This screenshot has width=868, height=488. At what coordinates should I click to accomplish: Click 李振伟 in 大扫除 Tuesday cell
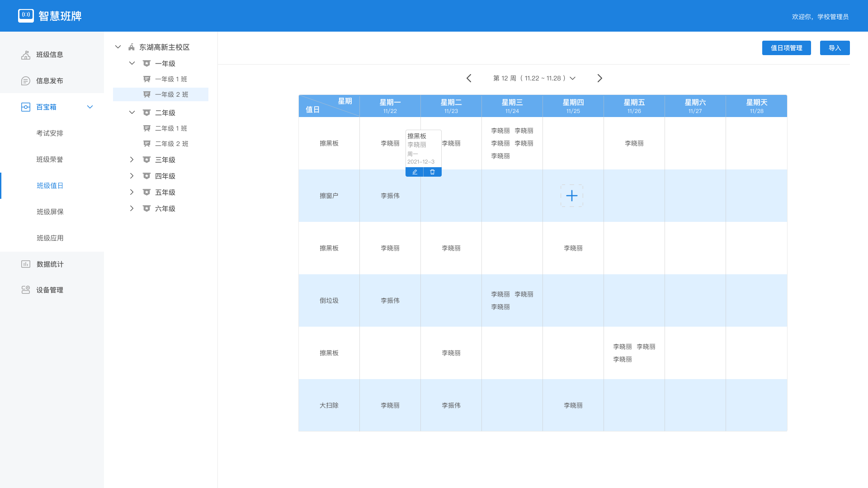[x=451, y=405]
